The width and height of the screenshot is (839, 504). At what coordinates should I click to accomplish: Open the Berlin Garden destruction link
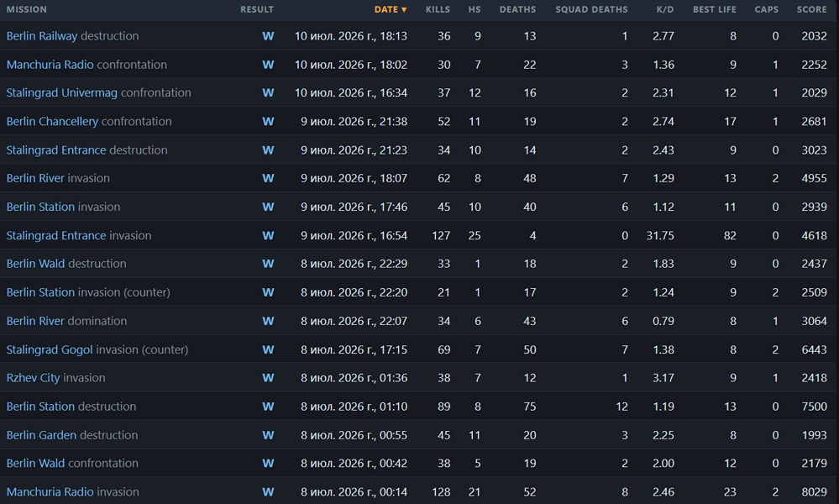(x=71, y=435)
